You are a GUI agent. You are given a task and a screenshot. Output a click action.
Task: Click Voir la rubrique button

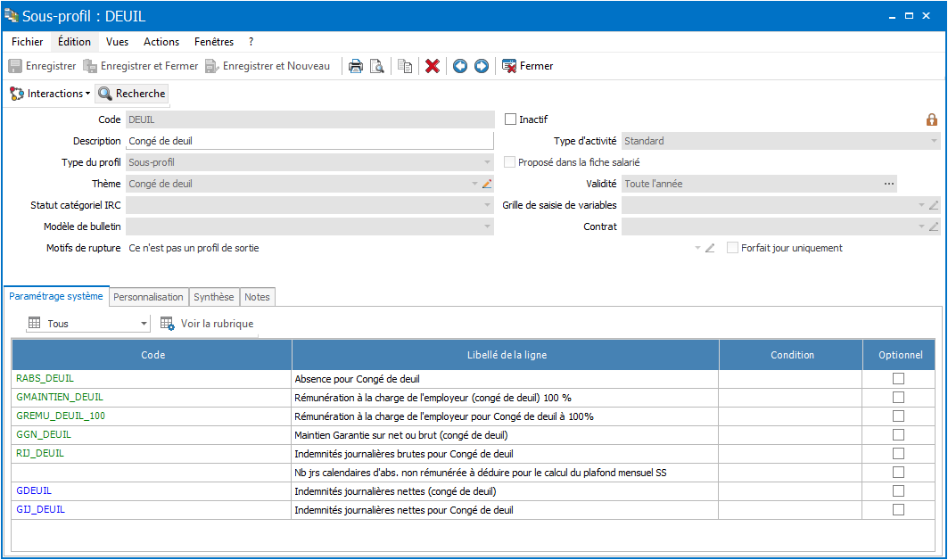tap(207, 324)
